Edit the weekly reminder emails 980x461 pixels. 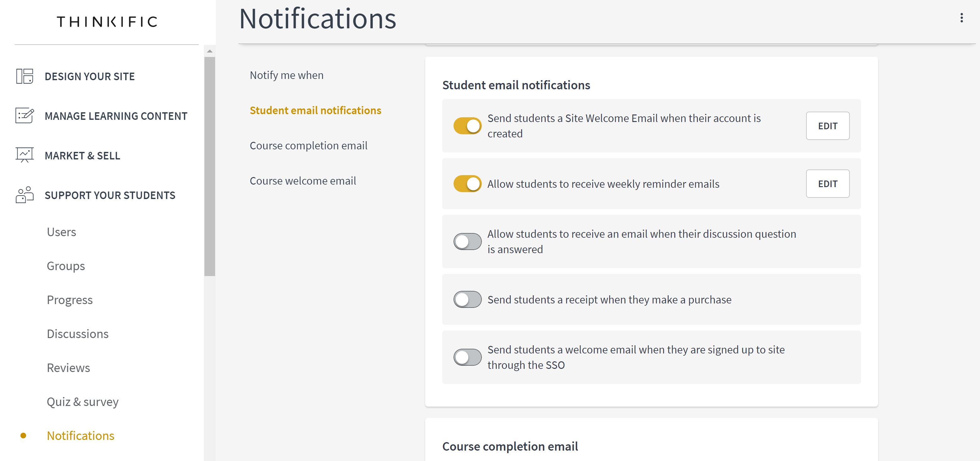(x=827, y=184)
